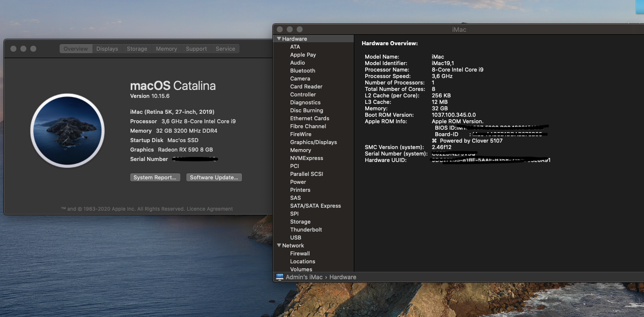Viewport: 644px width, 317px height.
Task: Select USB in the Hardware list
Action: (296, 238)
